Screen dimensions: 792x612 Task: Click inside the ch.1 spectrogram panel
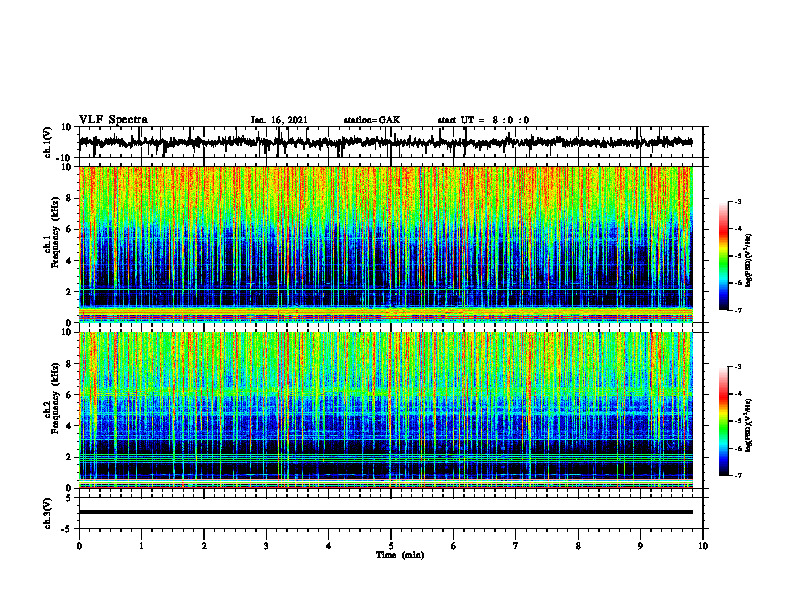point(386,244)
